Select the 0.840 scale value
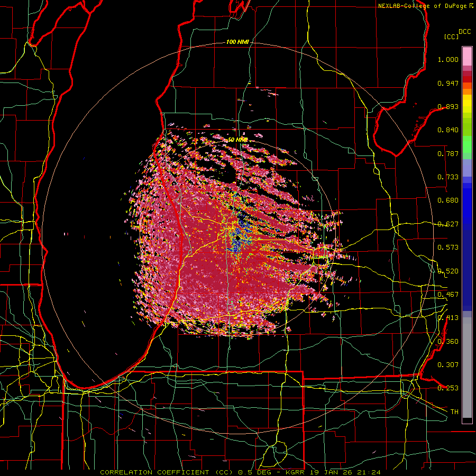The image size is (476, 476). [x=448, y=130]
